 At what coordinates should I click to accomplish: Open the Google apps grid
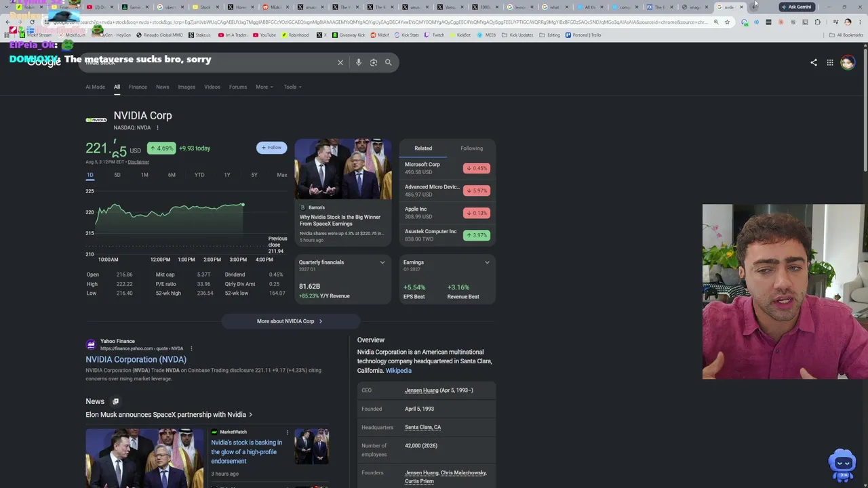coord(830,63)
